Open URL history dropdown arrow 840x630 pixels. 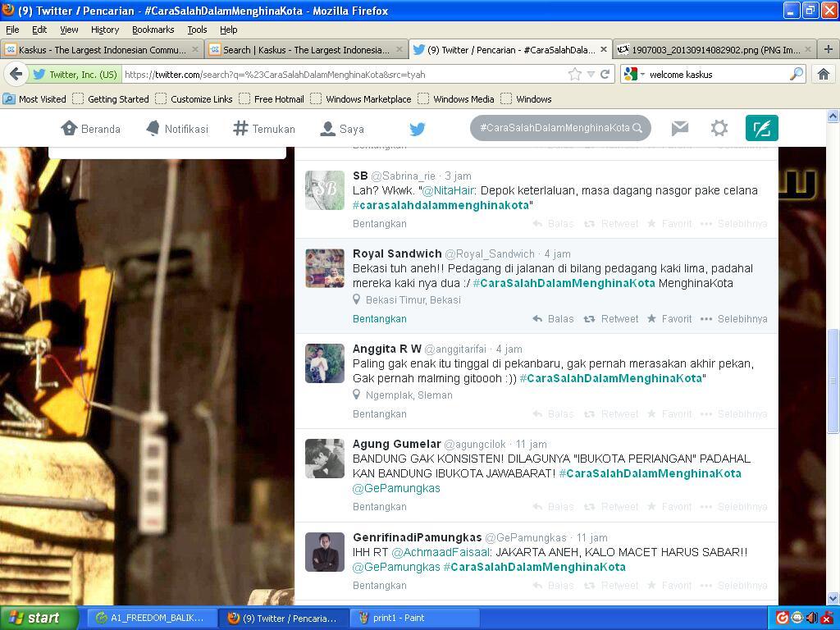pos(591,74)
